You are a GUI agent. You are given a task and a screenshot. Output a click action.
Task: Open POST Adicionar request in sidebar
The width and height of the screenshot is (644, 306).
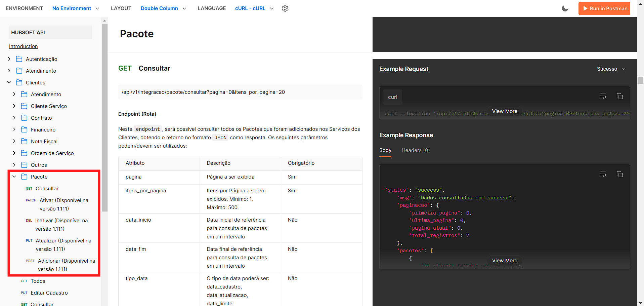pos(60,265)
